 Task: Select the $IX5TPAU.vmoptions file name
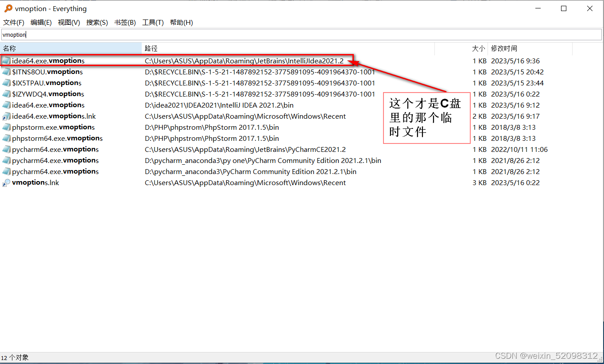pyautogui.click(x=47, y=83)
